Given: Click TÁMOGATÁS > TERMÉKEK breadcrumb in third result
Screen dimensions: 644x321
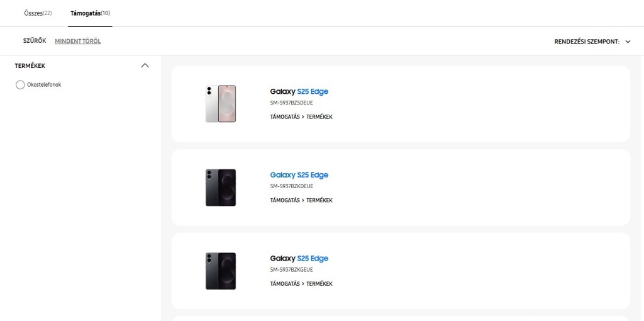Looking at the screenshot, I should (x=301, y=284).
